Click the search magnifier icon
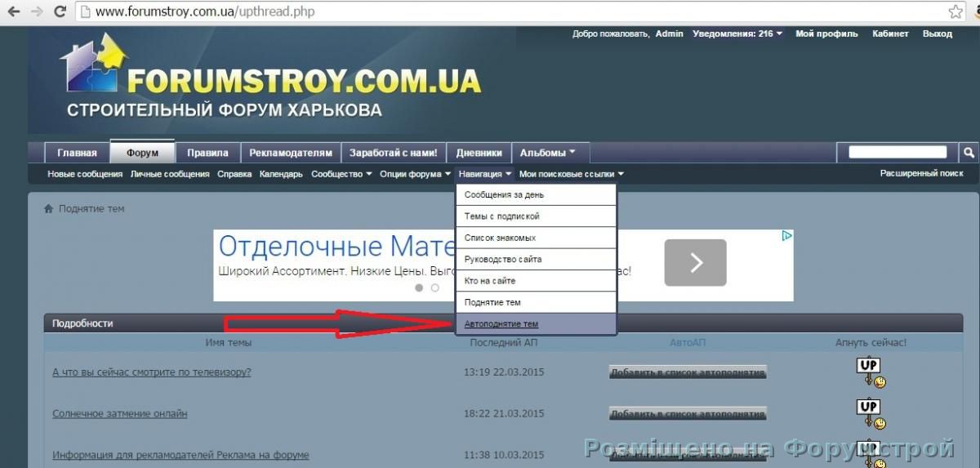This screenshot has width=980, height=468. (x=968, y=152)
